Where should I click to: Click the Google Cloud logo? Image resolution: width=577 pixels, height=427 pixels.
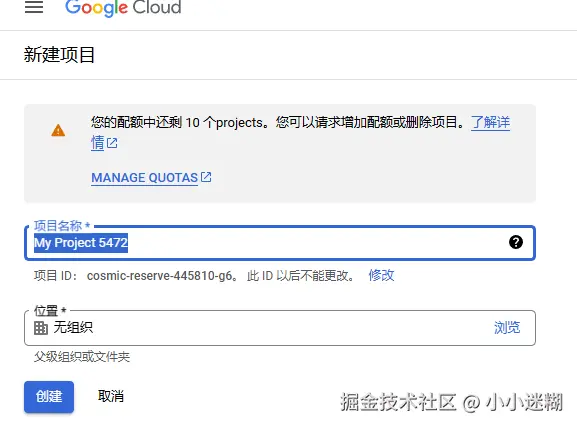123,7
